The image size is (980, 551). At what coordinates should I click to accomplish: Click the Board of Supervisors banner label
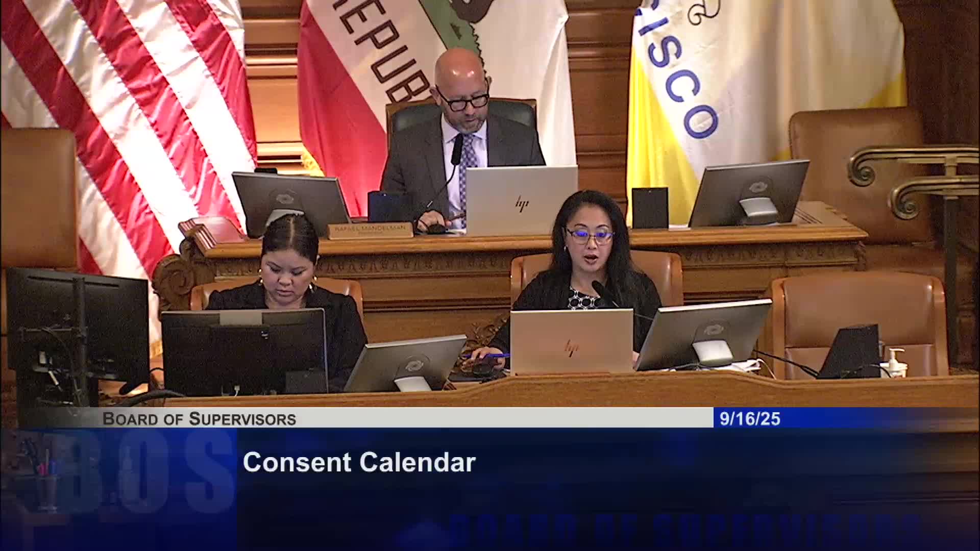200,419
